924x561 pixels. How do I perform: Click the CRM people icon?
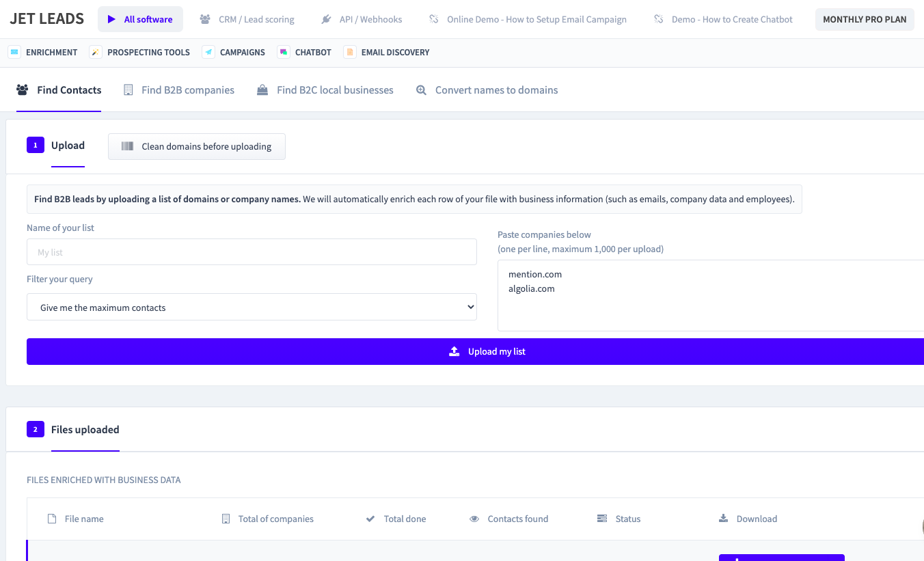pyautogui.click(x=205, y=19)
